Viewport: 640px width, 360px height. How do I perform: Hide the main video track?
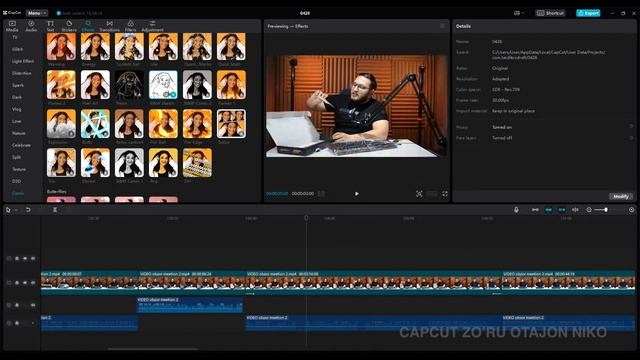(25, 282)
